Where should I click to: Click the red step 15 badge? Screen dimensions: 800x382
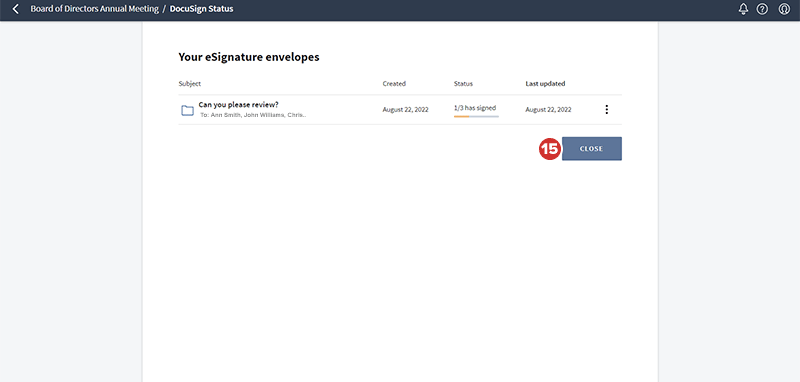click(550, 149)
